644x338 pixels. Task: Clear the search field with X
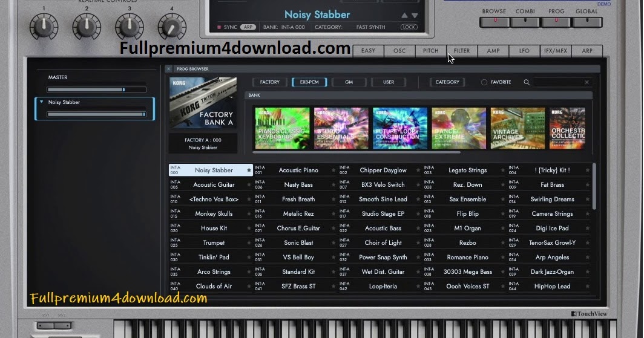click(587, 82)
